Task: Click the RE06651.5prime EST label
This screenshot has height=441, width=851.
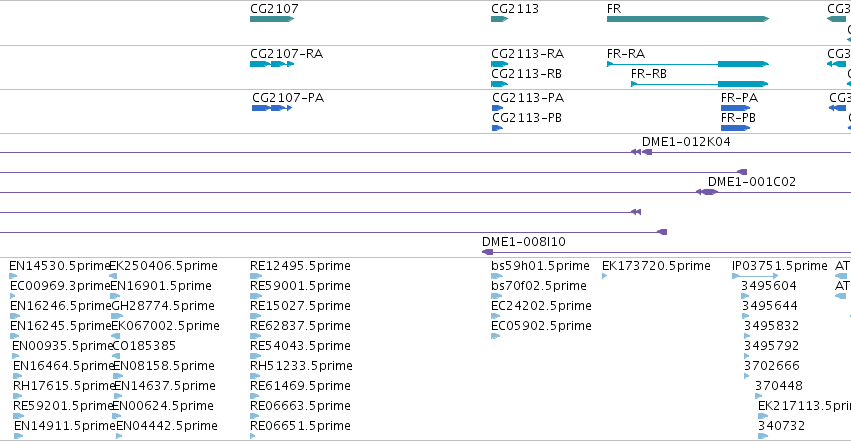Action: [300, 426]
